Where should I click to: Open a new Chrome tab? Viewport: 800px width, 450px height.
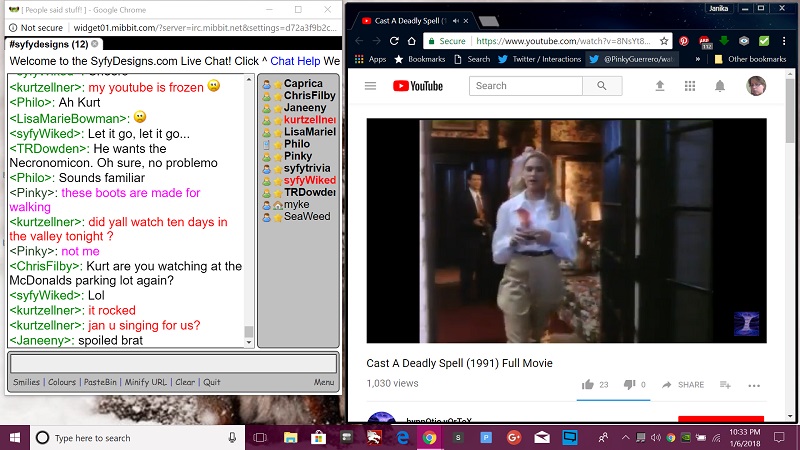pyautogui.click(x=489, y=21)
